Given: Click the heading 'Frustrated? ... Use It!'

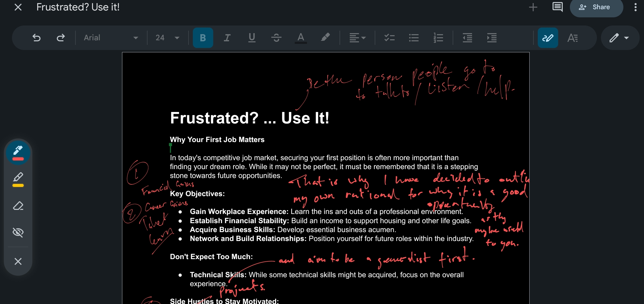Looking at the screenshot, I should [x=249, y=118].
